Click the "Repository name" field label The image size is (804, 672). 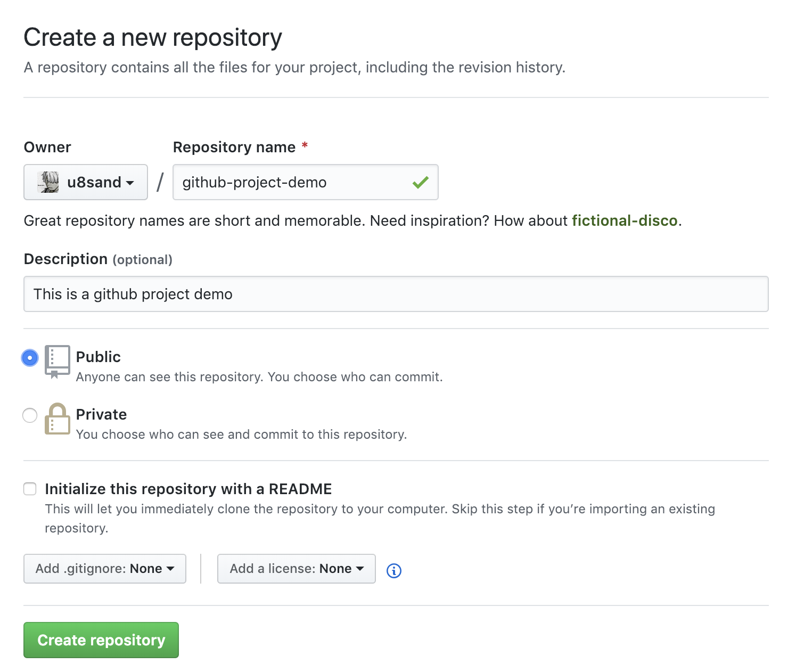[234, 147]
